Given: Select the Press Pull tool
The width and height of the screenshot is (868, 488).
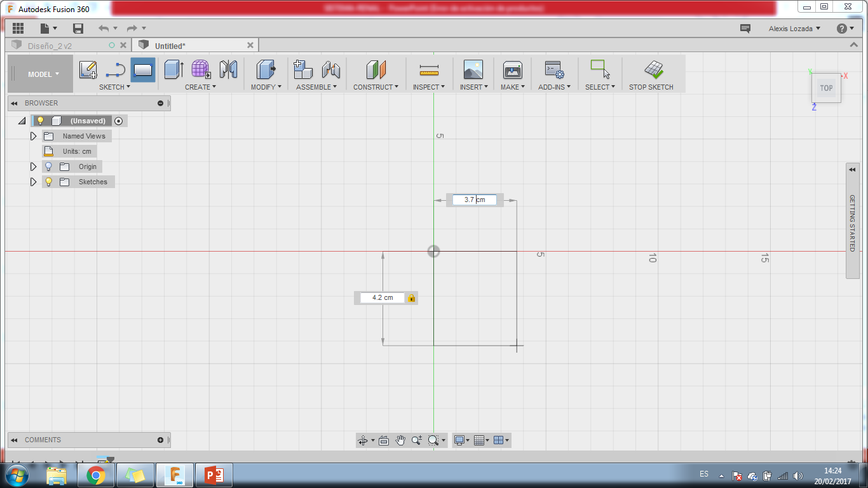Looking at the screenshot, I should (266, 70).
